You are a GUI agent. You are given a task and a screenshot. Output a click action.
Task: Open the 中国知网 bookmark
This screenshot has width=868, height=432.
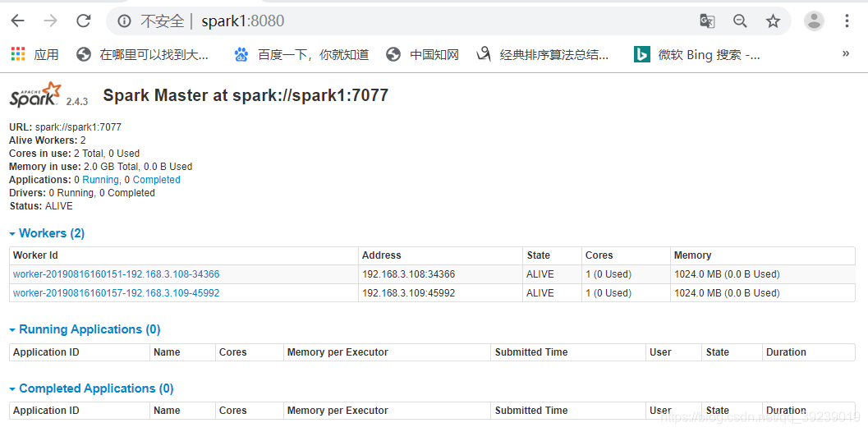(422, 54)
